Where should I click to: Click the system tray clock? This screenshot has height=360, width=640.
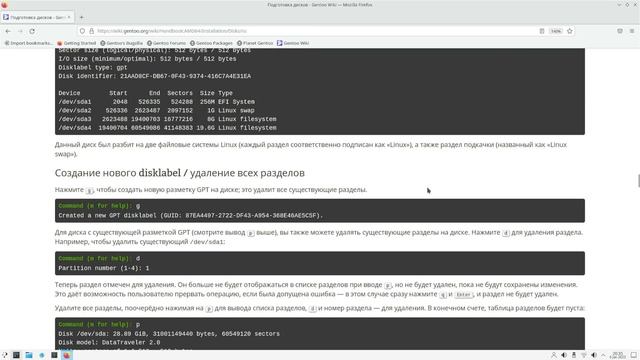[x=618, y=355]
